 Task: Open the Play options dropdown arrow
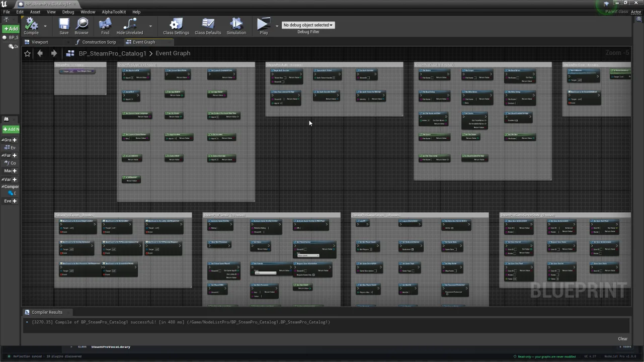click(x=276, y=26)
